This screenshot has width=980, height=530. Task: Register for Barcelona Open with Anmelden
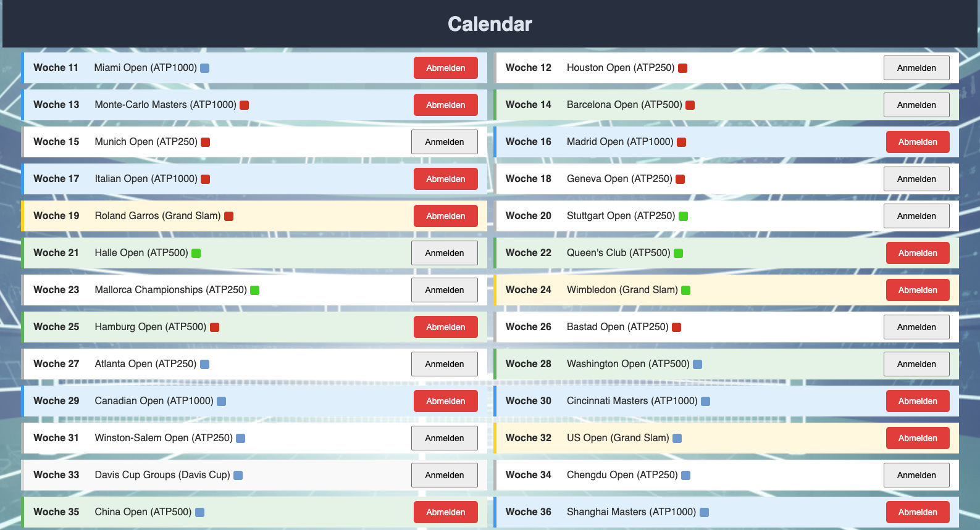tap(916, 105)
